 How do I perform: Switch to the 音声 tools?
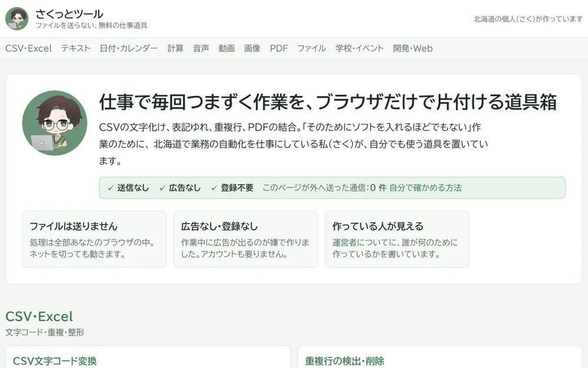click(201, 48)
